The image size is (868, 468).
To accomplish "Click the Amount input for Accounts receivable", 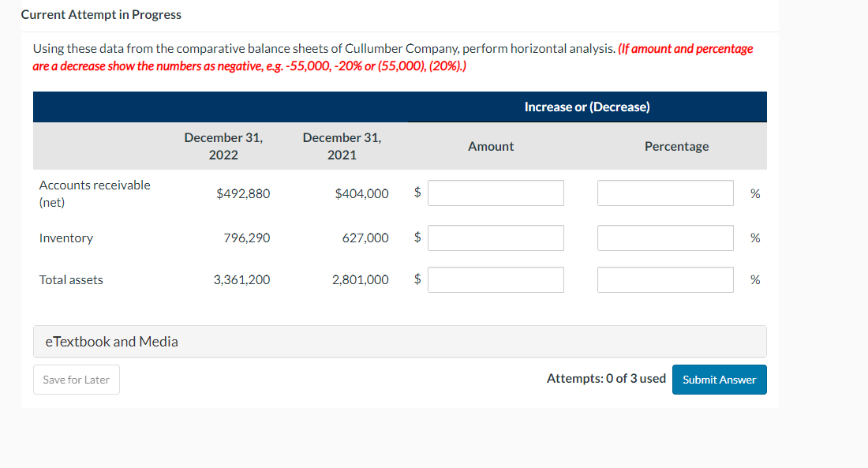I will click(496, 193).
